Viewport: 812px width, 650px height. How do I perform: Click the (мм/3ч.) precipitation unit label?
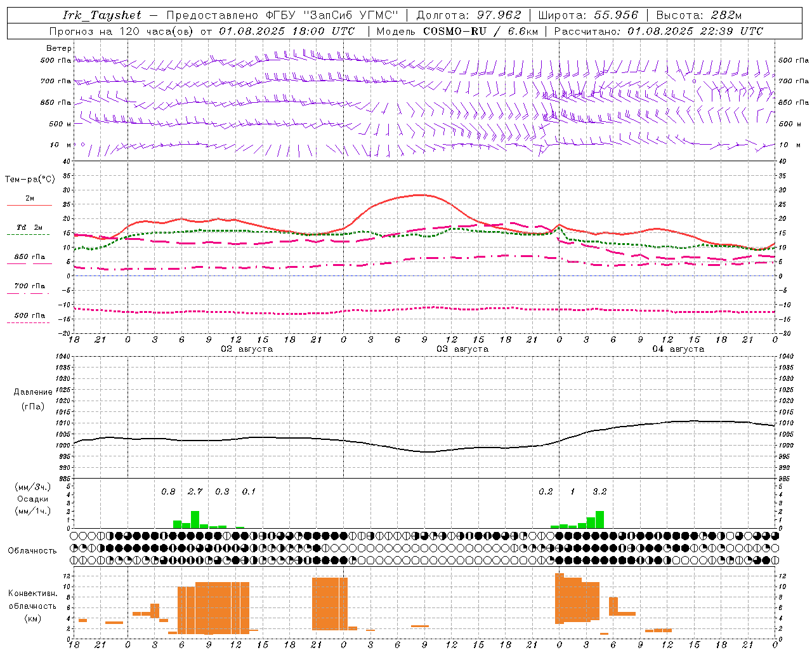(33, 487)
